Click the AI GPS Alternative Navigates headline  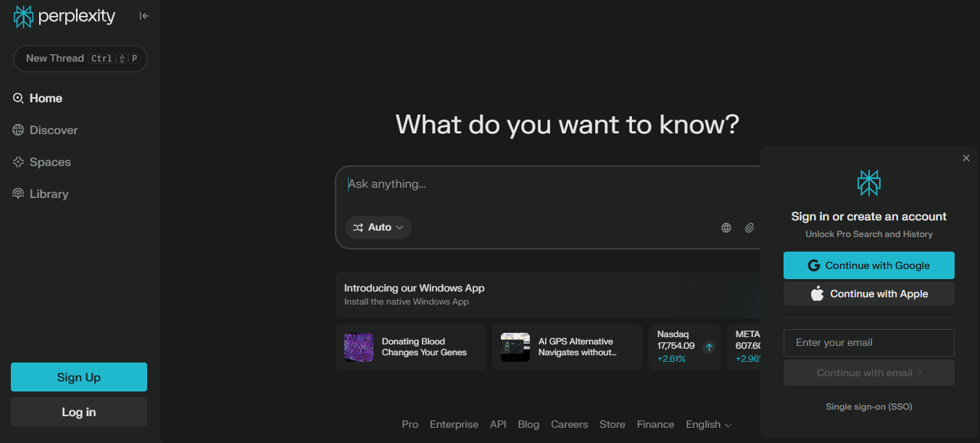coord(577,347)
